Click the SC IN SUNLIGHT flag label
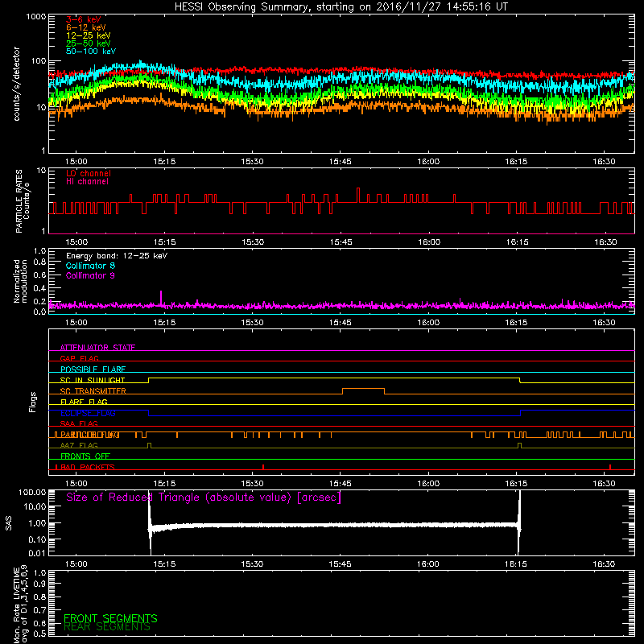Image resolution: width=644 pixels, height=644 pixels. (93, 380)
